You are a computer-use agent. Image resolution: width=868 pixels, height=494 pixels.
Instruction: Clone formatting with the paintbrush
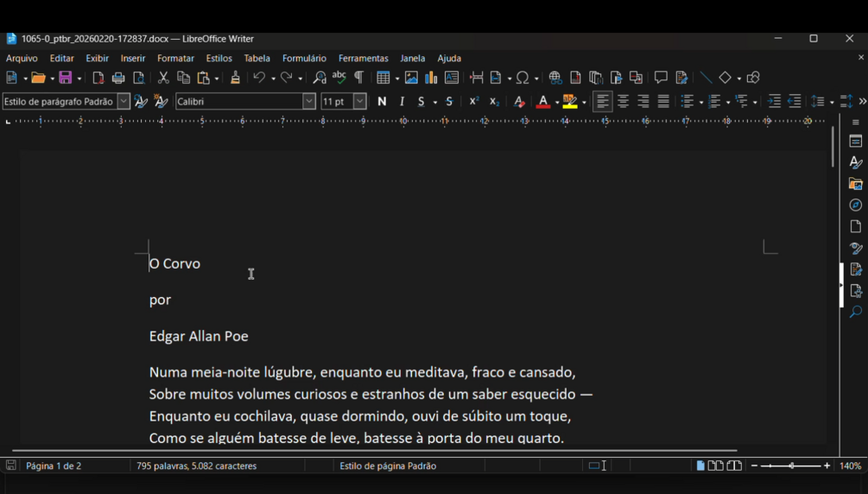pyautogui.click(x=235, y=78)
